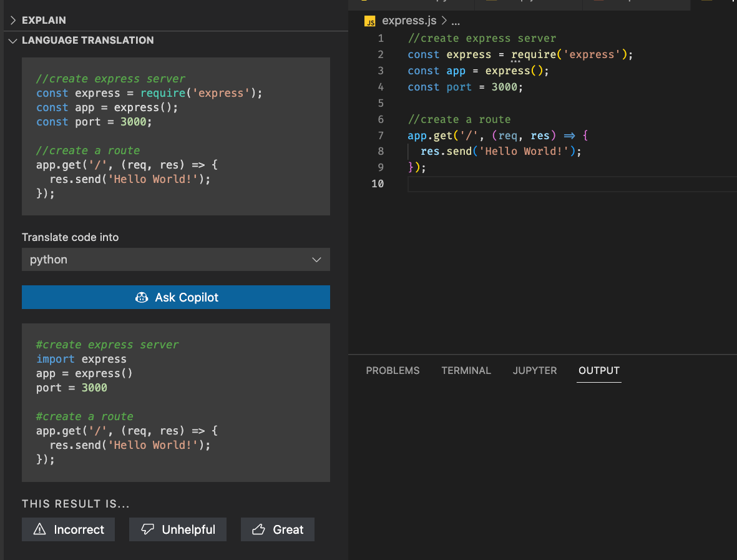Viewport: 737px width, 560px height.
Task: Click line number 1 in the editor gutter
Action: point(380,38)
